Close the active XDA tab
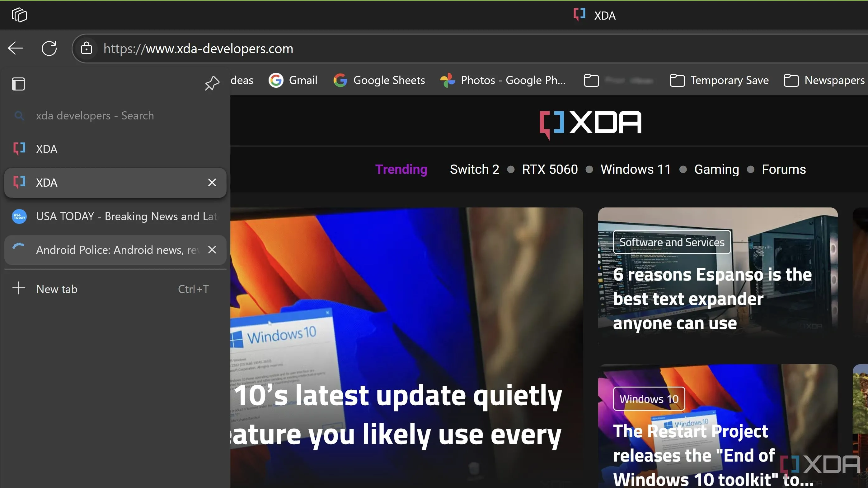Image resolution: width=868 pixels, height=488 pixels. click(x=212, y=183)
